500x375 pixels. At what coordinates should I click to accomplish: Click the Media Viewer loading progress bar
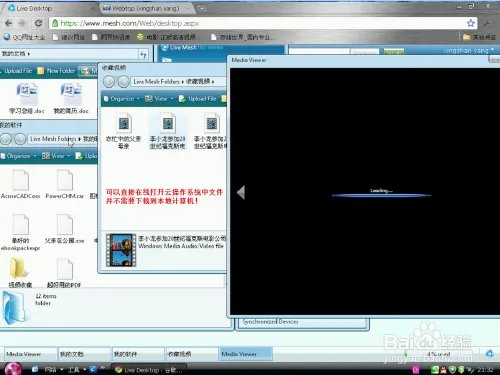(x=381, y=195)
